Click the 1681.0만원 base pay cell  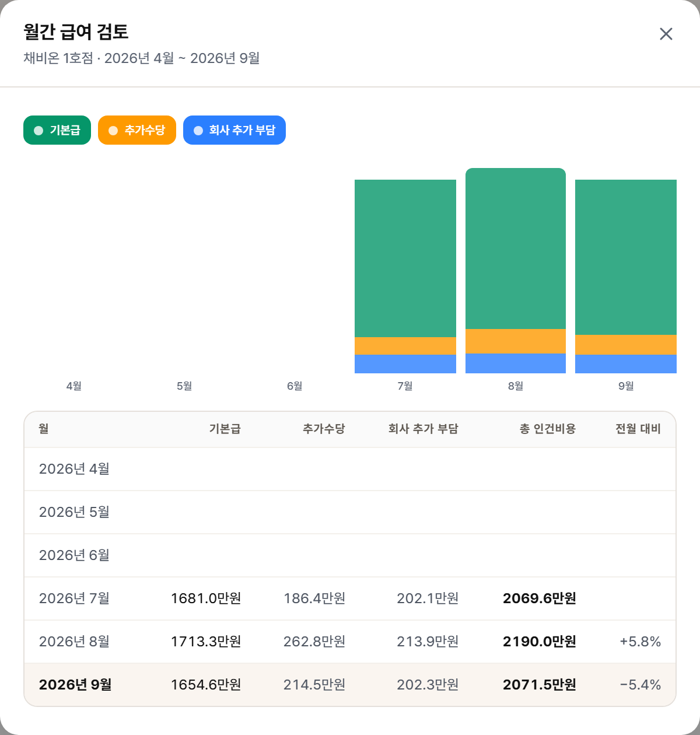pos(206,598)
